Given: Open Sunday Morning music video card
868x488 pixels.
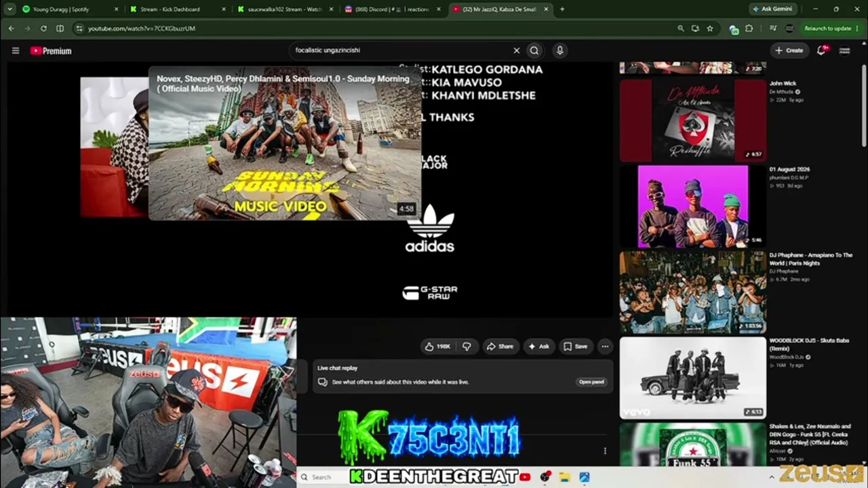Looking at the screenshot, I should pyautogui.click(x=285, y=142).
